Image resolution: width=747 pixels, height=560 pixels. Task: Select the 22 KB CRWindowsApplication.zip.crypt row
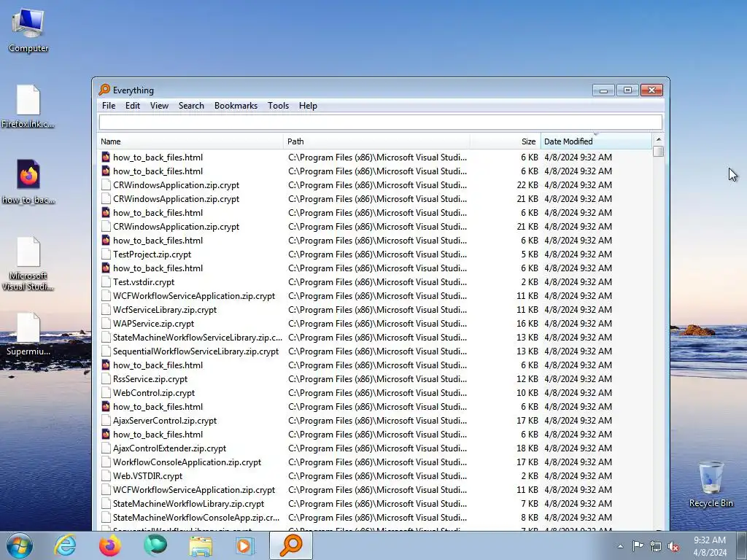pos(374,184)
